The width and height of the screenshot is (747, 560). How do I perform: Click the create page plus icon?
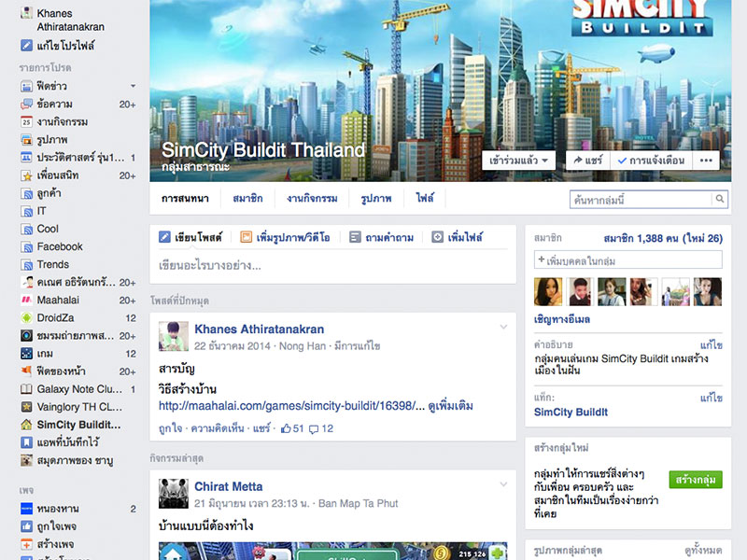pos(26,544)
